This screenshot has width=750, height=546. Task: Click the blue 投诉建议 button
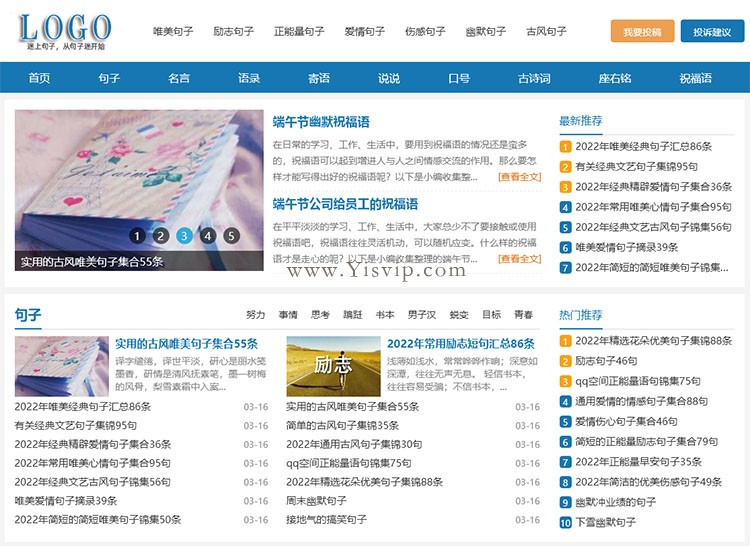coord(712,31)
